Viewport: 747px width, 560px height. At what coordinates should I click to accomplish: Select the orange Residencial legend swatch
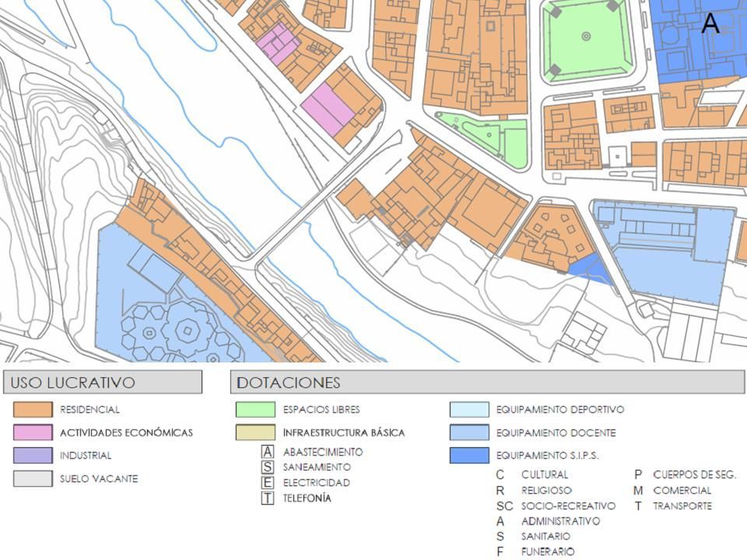(33, 409)
